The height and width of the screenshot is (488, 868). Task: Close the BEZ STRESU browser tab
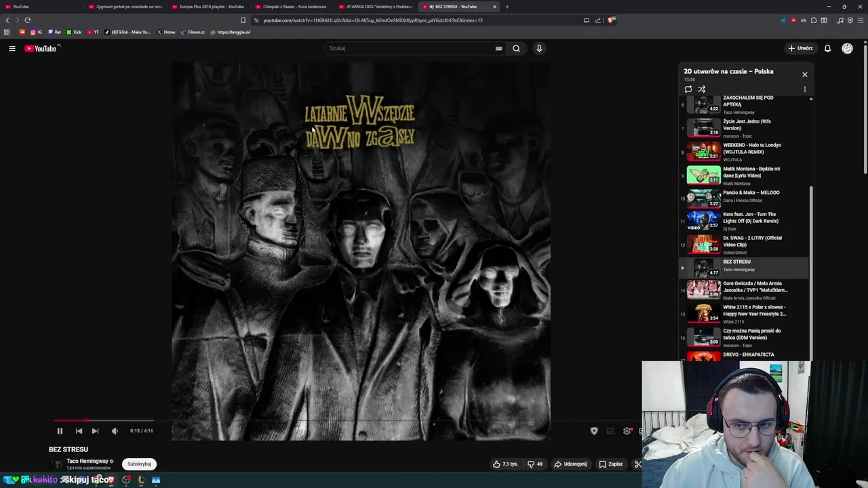pos(494,7)
